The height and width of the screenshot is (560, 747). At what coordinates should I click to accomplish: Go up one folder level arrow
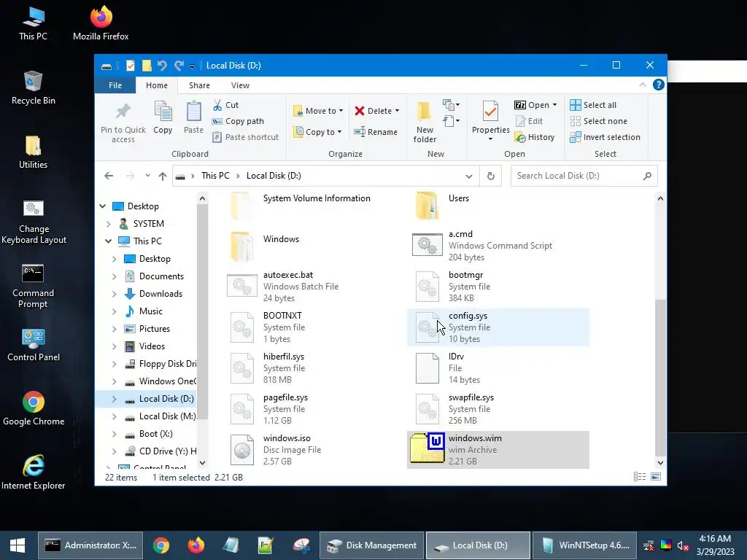point(163,176)
